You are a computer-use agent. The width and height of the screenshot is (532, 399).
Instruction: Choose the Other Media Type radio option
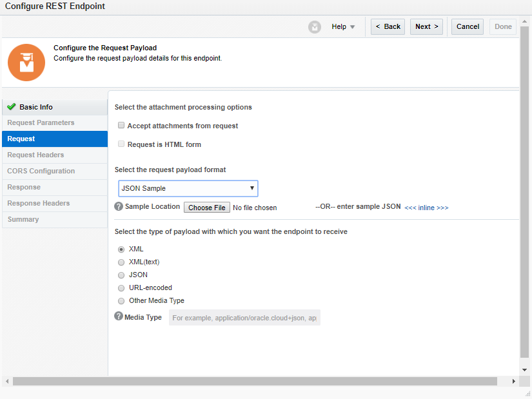[x=121, y=301]
